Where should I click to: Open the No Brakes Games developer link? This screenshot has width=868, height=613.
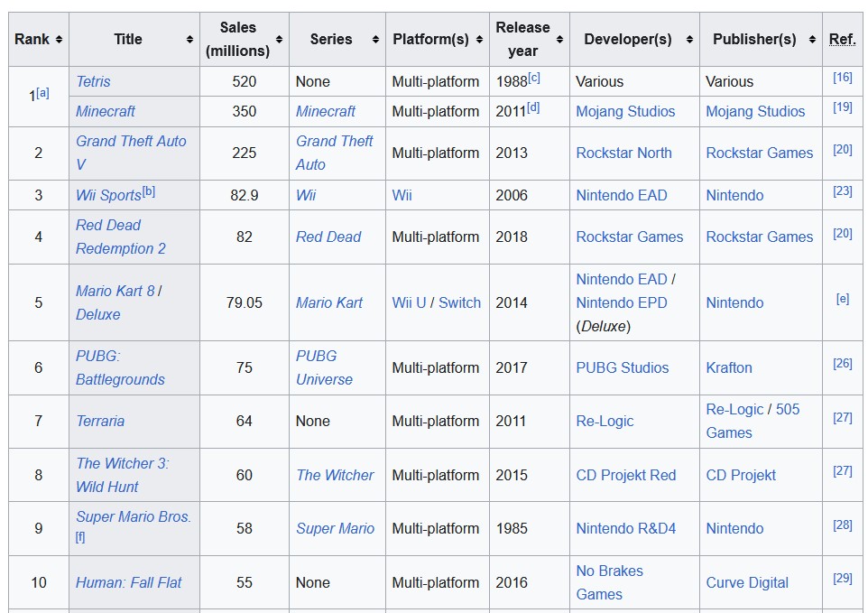(609, 582)
